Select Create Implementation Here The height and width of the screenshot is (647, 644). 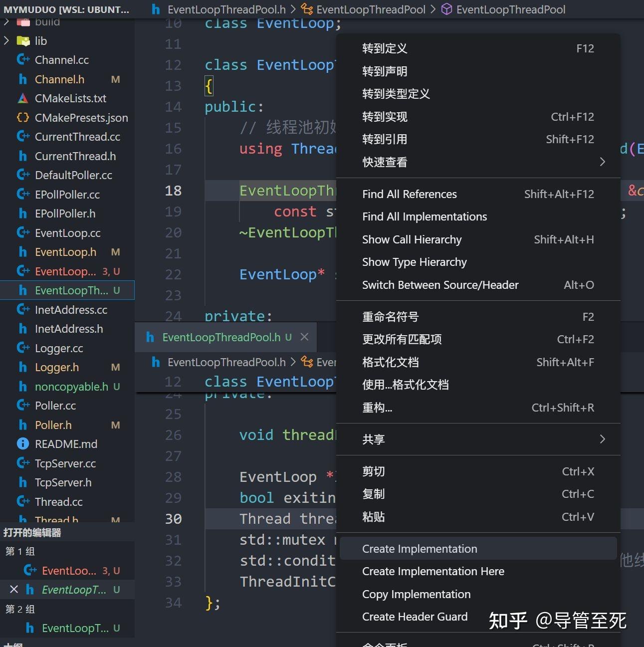click(x=478, y=571)
